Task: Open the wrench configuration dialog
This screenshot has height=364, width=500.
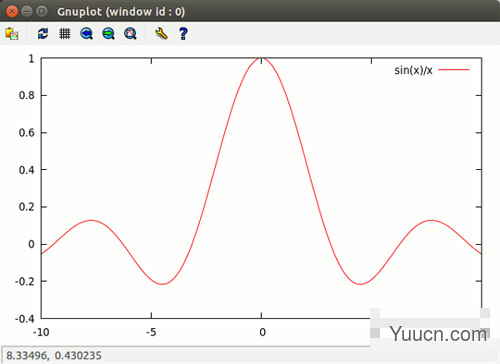Action: click(x=161, y=34)
